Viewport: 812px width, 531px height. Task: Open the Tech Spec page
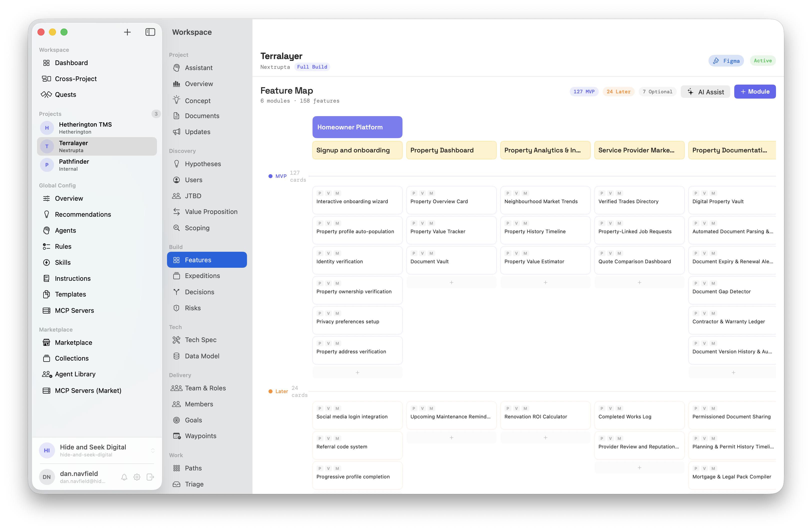[200, 340]
